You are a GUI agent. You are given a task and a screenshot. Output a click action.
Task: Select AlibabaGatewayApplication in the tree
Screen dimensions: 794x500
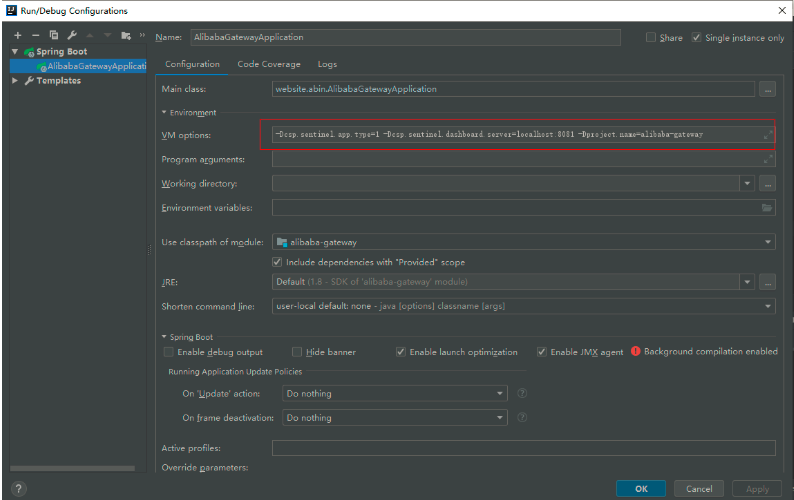78,66
